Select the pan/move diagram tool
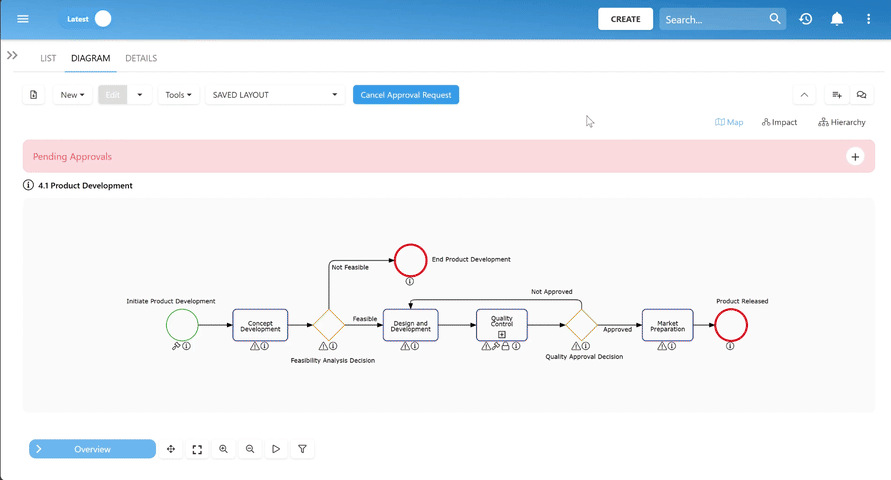This screenshot has height=480, width=891. pyautogui.click(x=171, y=450)
